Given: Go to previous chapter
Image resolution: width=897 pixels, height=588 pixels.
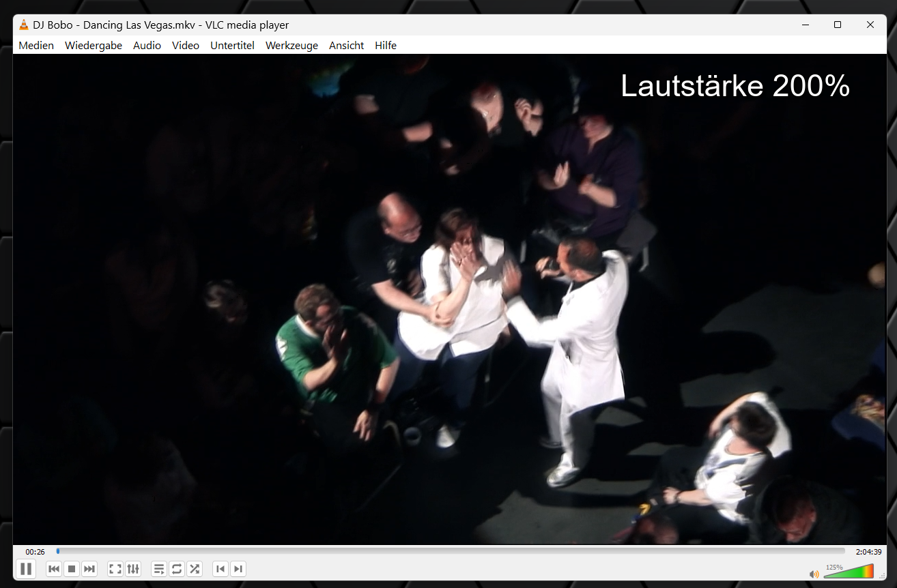Looking at the screenshot, I should [220, 569].
